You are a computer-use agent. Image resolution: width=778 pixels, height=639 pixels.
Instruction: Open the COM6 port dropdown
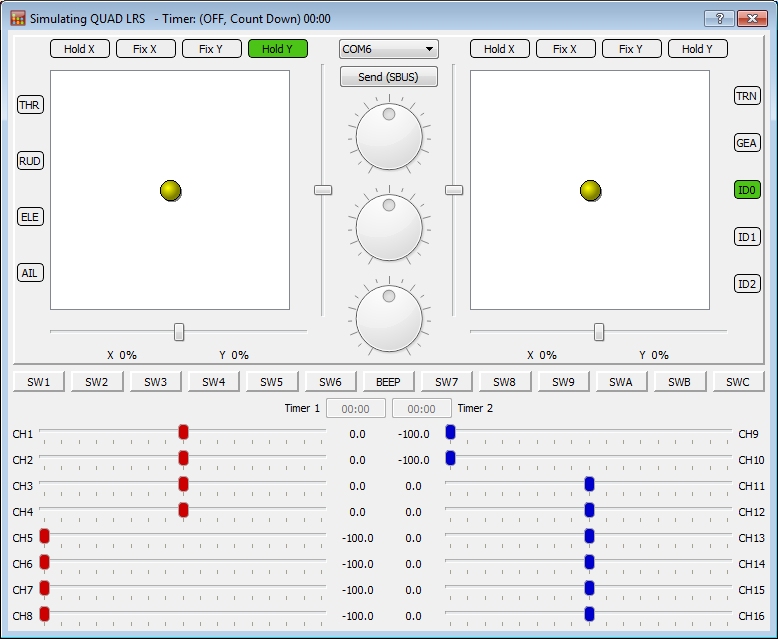389,49
